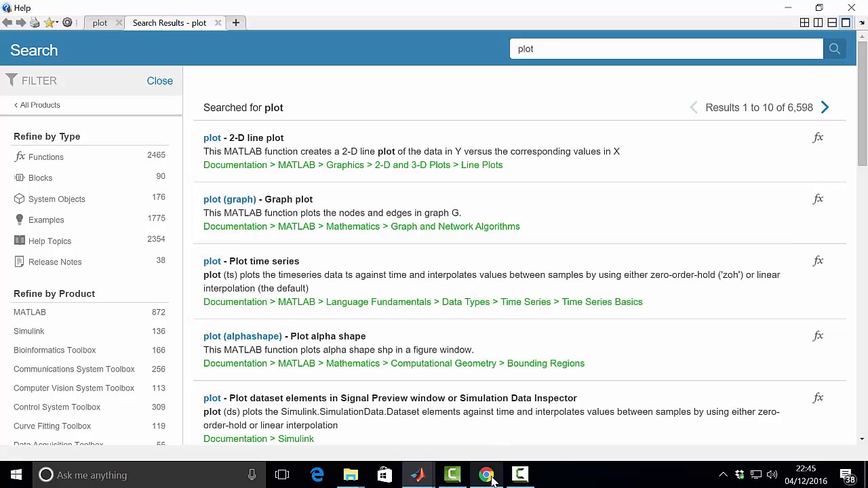Viewport: 868px width, 488px height.
Task: Print the current help page
Action: [35, 22]
